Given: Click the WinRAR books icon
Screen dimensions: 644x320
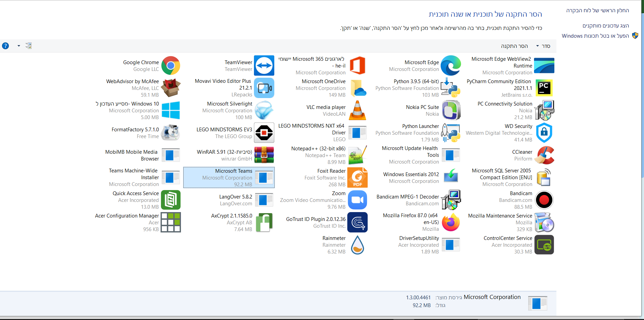Looking at the screenshot, I should [x=264, y=155].
